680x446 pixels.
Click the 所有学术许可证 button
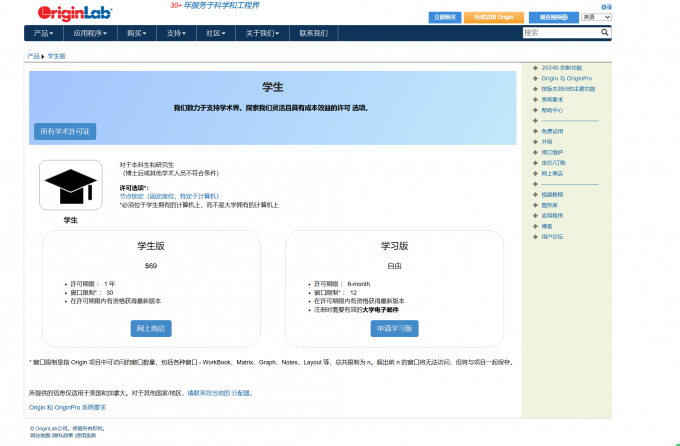pos(65,131)
